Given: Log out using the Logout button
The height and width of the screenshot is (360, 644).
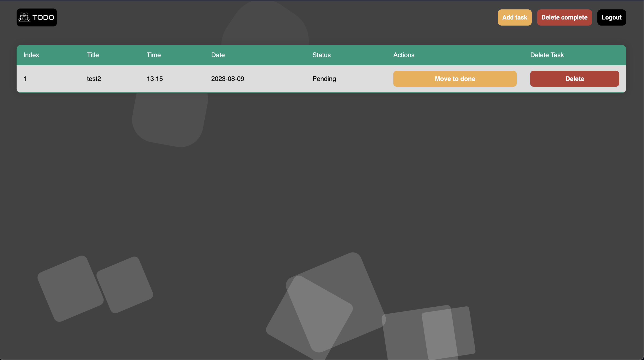Looking at the screenshot, I should pos(612,17).
